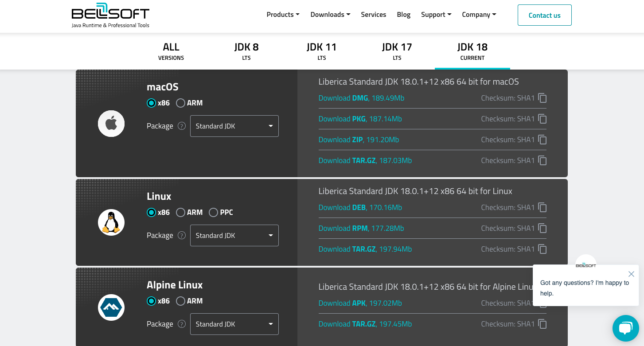This screenshot has height=346, width=644.
Task: Download TAR.GZ archive for Linux
Action: 365,249
